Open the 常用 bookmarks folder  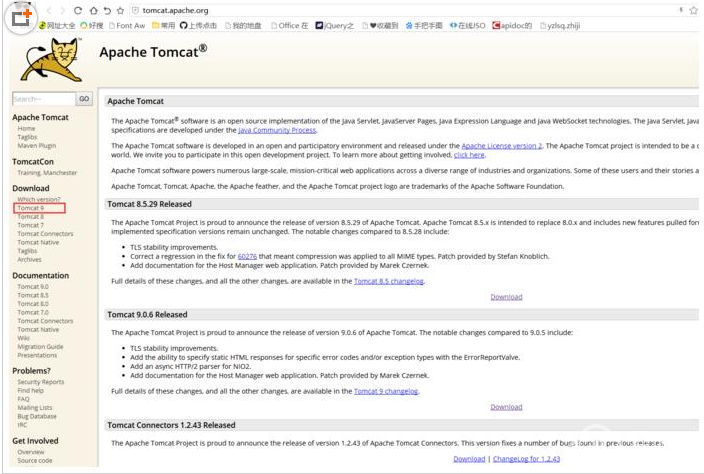pyautogui.click(x=163, y=26)
